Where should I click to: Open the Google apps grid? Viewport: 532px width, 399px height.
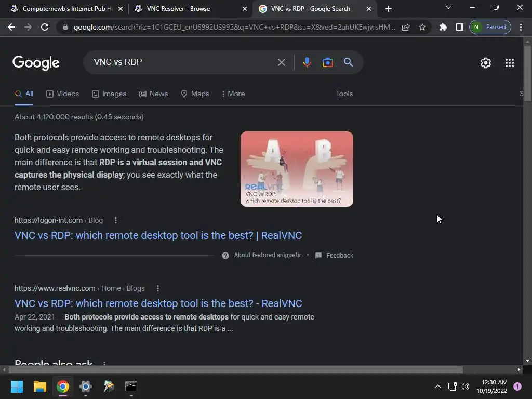(509, 63)
